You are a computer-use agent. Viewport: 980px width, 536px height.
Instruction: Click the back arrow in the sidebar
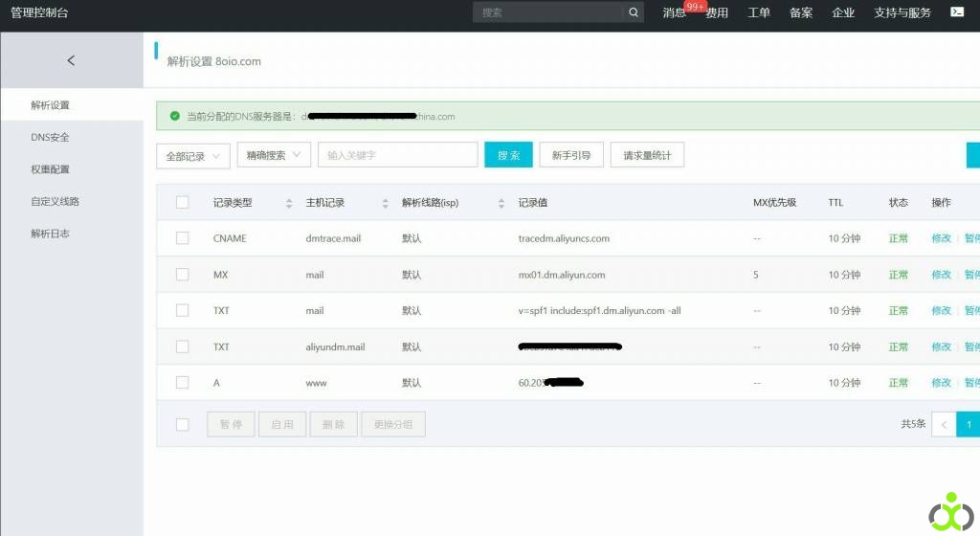71,60
